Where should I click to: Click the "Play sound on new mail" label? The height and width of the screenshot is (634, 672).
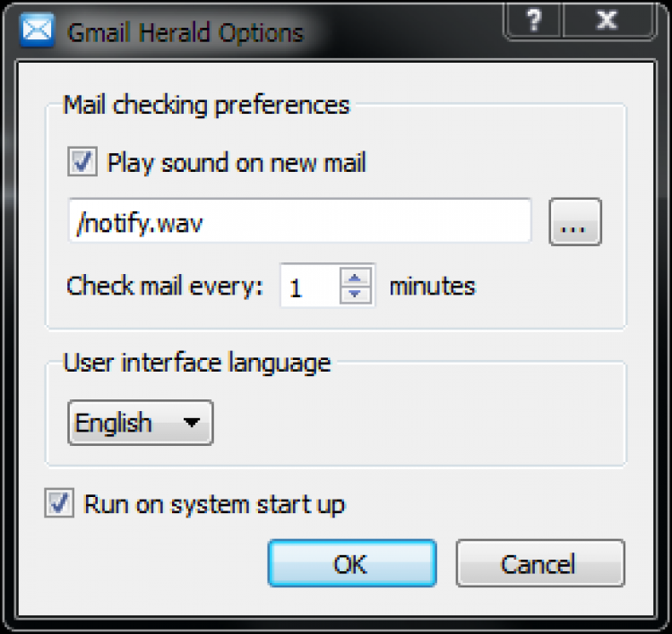click(237, 163)
